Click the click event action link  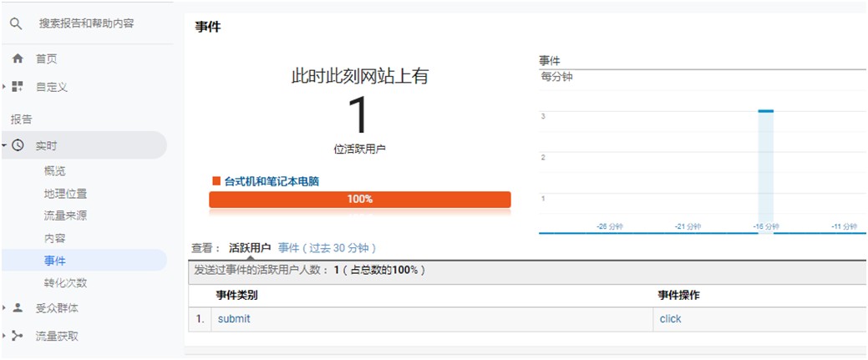670,319
